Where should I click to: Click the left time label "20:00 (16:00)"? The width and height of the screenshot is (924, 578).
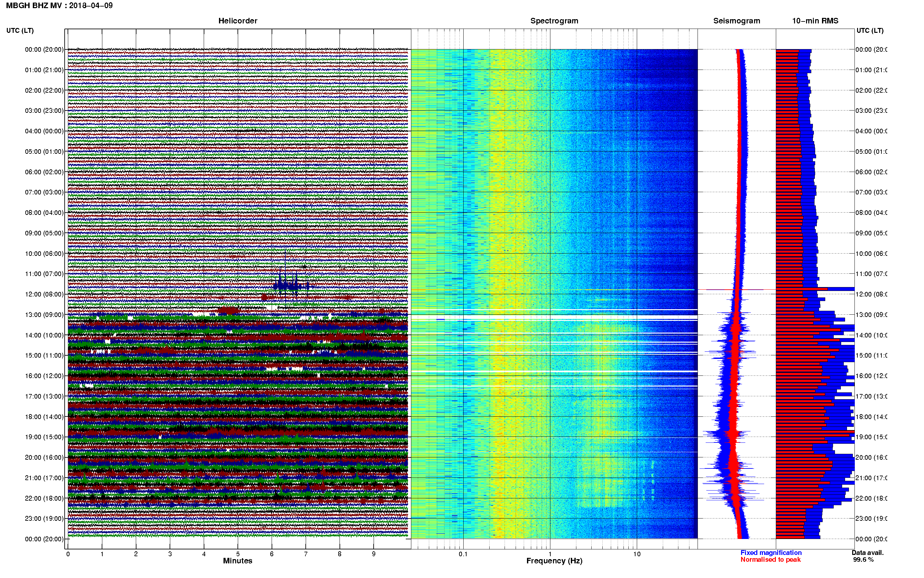[44, 457]
